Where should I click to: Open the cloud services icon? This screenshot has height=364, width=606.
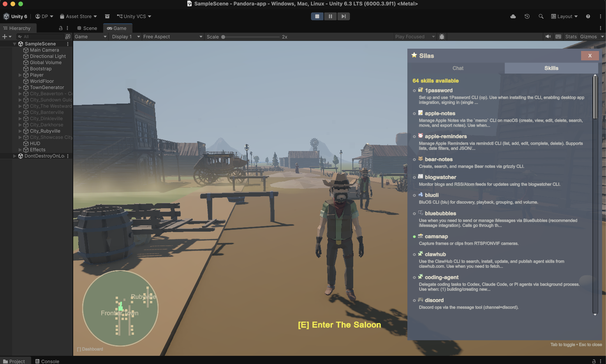click(x=513, y=16)
